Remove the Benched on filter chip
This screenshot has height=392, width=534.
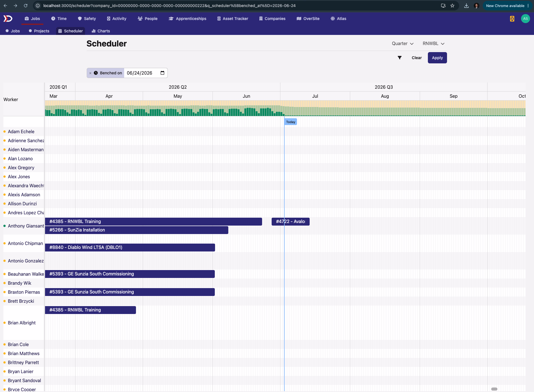[90, 73]
